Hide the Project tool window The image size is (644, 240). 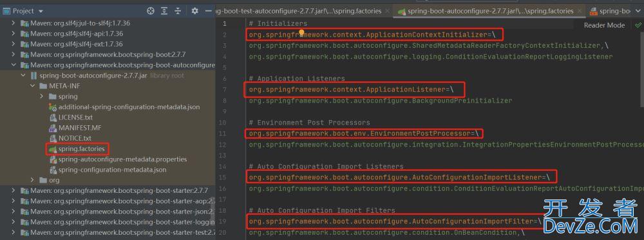pyautogui.click(x=208, y=11)
